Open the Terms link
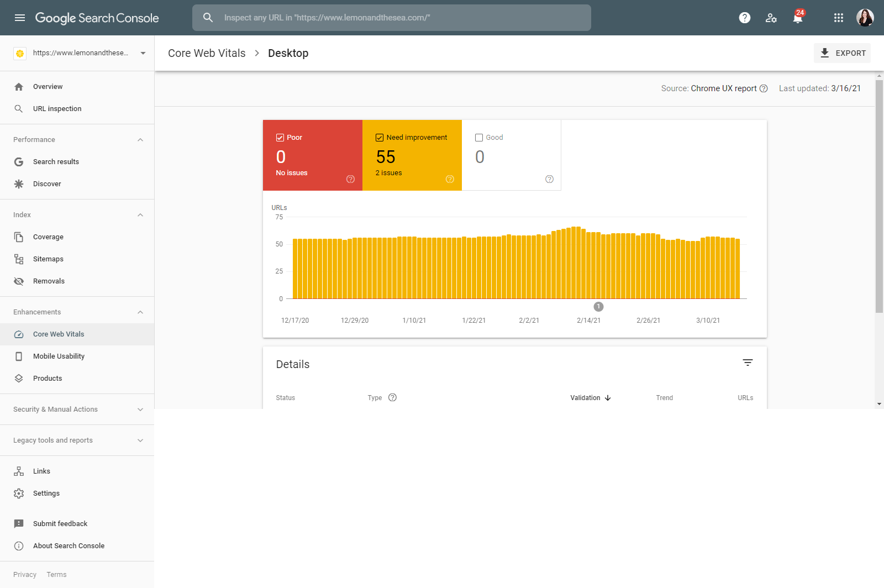This screenshot has width=884, height=588. point(56,575)
